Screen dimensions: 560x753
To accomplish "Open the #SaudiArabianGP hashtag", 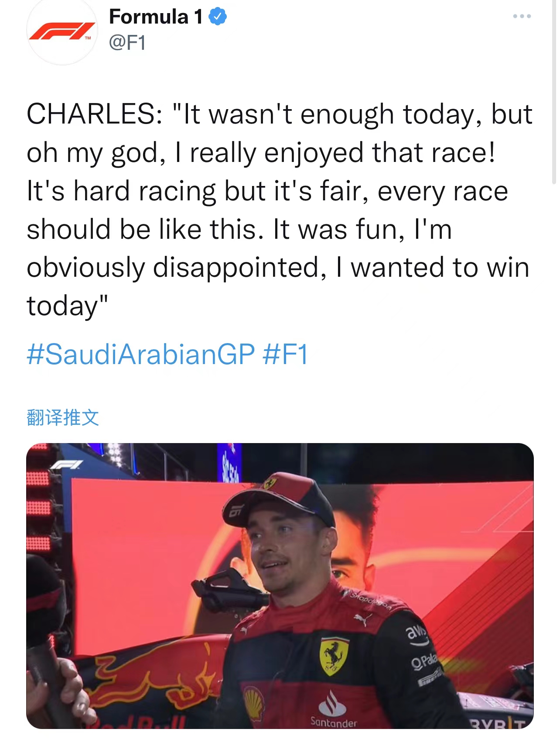I will point(140,354).
